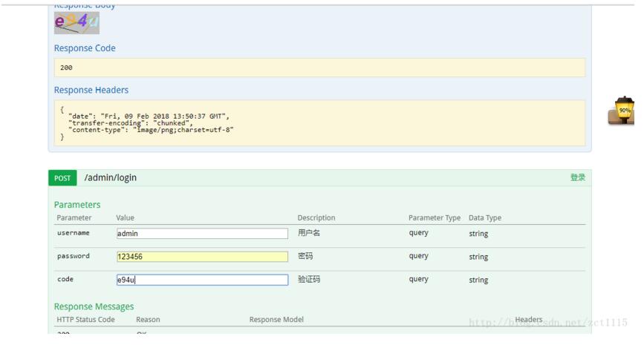Screen dimensions: 644x348
Task: Click the Response Messages heading
Action: click(94, 306)
